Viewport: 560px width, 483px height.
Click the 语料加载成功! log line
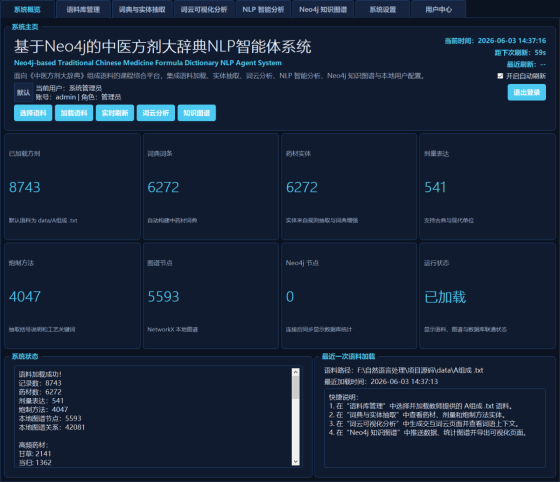(x=40, y=374)
